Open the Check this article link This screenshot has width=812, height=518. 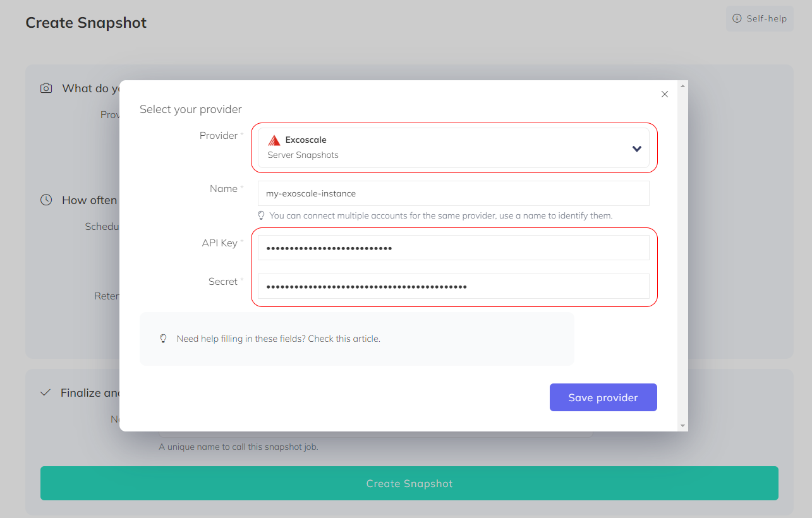tap(343, 339)
